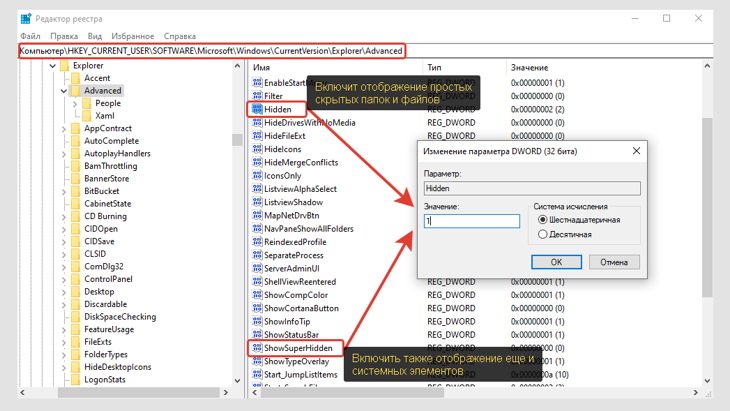
Task: Expand the AutoplayHandlers key
Action: click(64, 154)
